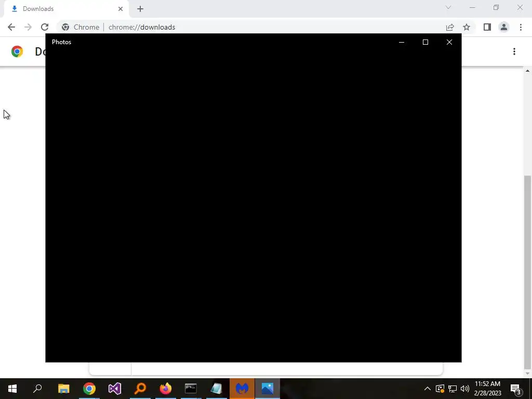Open the taskbar clock and date
This screenshot has height=399, width=532.
coord(487,389)
